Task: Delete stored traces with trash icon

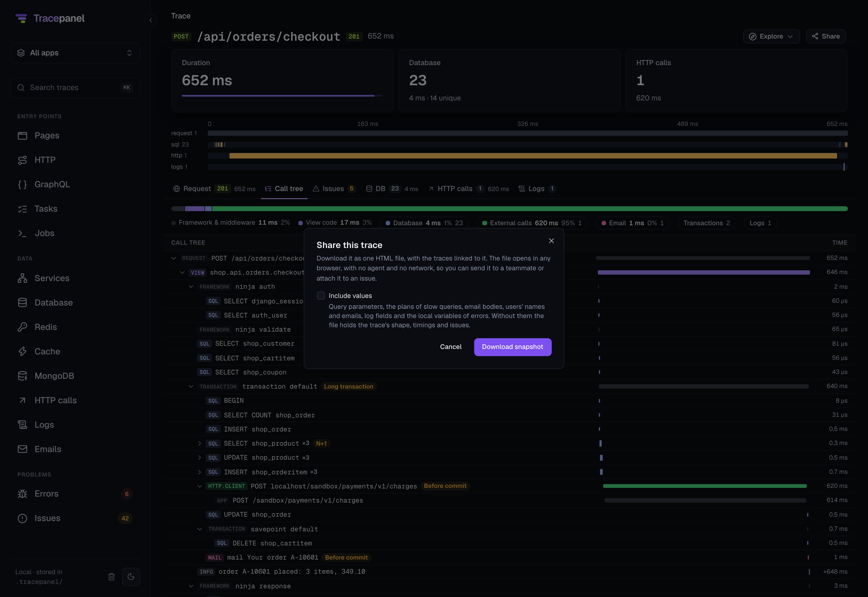Action: [111, 577]
